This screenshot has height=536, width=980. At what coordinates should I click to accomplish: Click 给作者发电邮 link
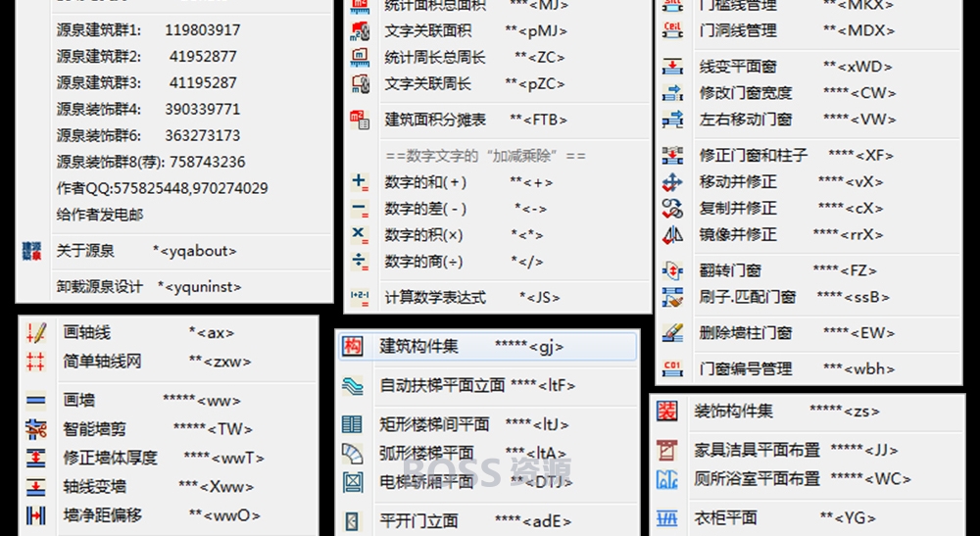pyautogui.click(x=100, y=215)
